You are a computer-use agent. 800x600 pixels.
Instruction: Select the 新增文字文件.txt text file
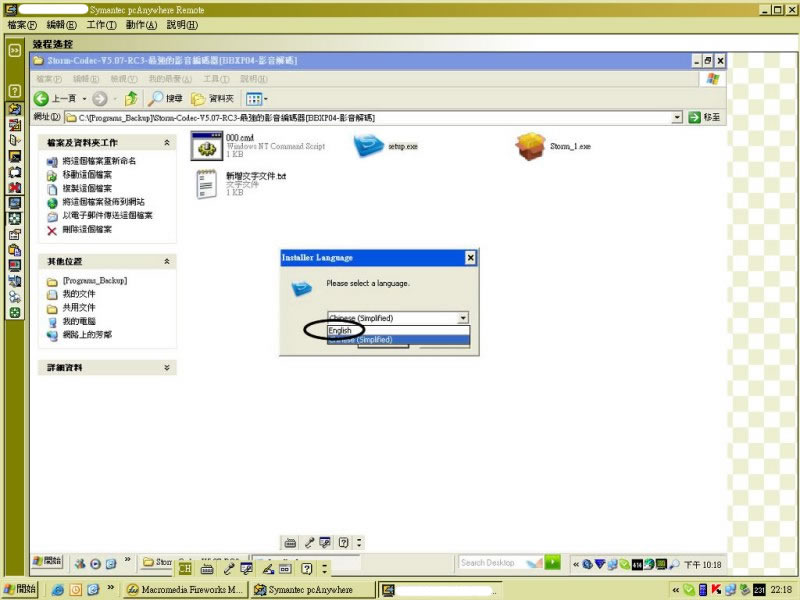(206, 184)
